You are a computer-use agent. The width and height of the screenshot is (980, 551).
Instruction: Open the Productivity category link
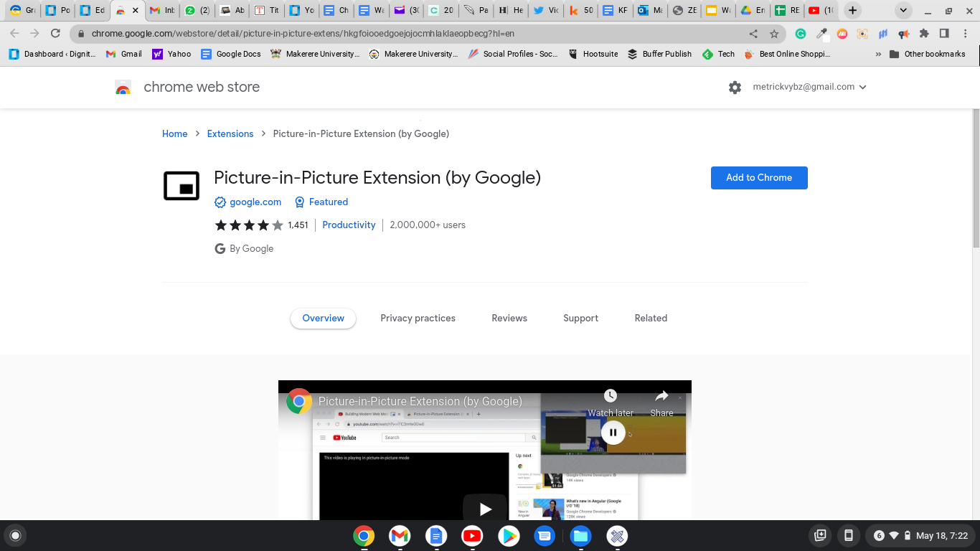(x=349, y=225)
